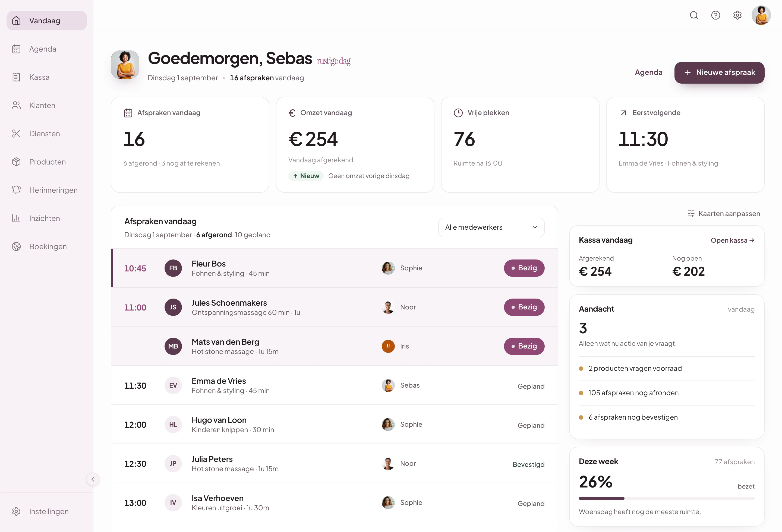The height and width of the screenshot is (532, 782).
Task: Open the user profile avatar top right
Action: [761, 15]
